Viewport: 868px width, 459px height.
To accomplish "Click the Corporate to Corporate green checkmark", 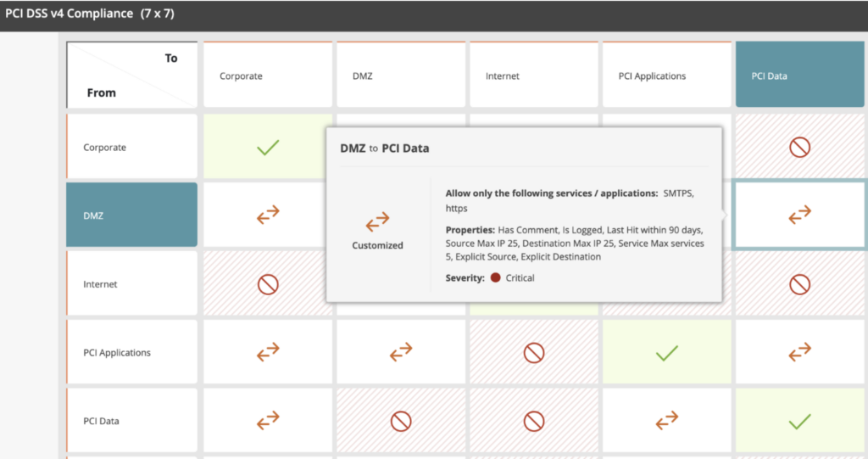I will click(268, 148).
